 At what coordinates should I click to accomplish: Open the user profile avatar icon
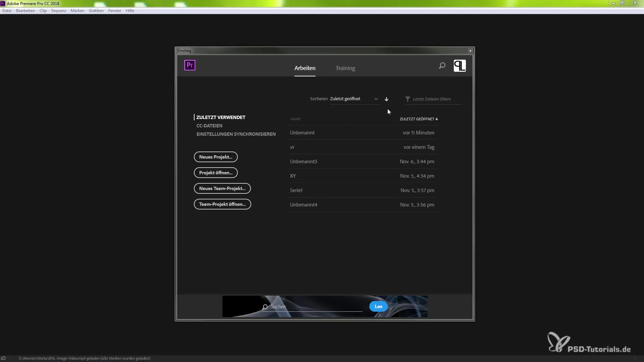pos(460,66)
